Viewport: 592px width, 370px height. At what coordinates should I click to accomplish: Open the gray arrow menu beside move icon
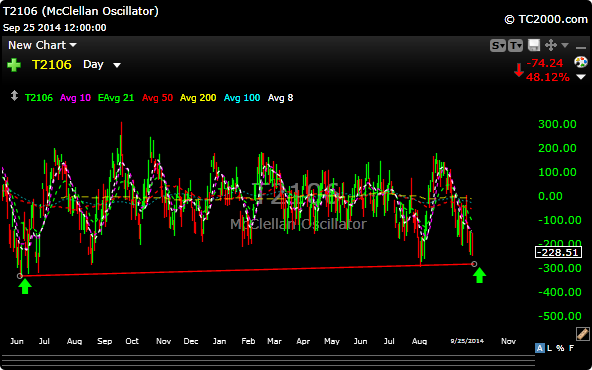point(565,45)
